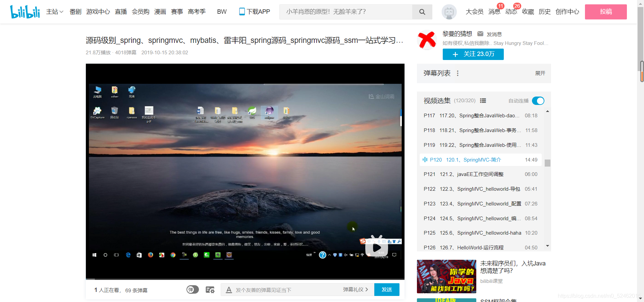Open danmaku list three-dot menu

[458, 73]
